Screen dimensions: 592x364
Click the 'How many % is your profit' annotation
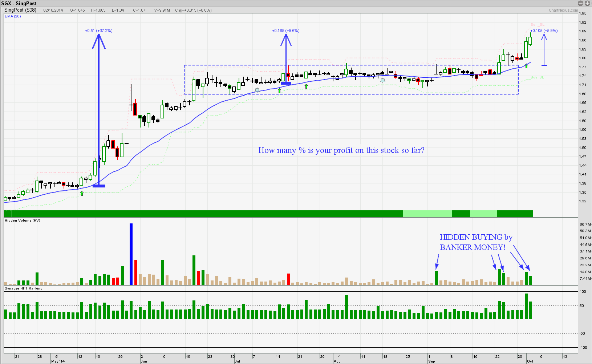pos(341,150)
